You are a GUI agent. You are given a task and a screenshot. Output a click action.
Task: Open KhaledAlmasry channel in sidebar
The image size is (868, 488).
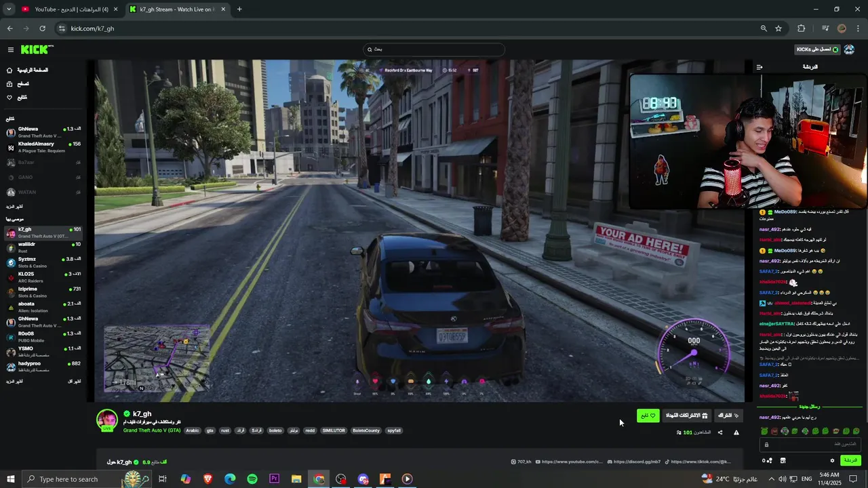click(x=43, y=147)
